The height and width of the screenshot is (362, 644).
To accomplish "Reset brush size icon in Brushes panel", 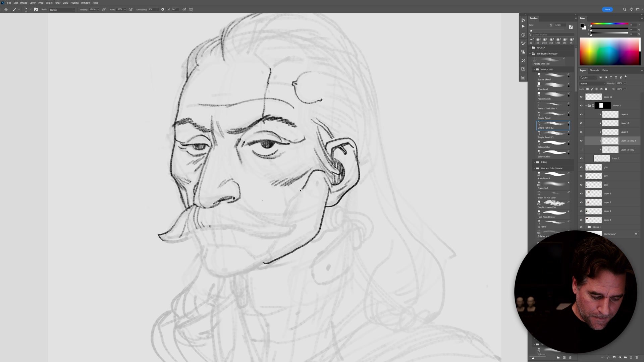I will pyautogui.click(x=551, y=25).
